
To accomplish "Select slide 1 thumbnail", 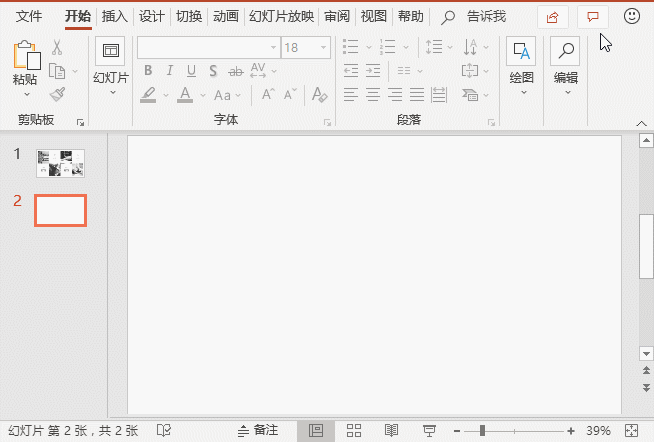I will (x=60, y=163).
